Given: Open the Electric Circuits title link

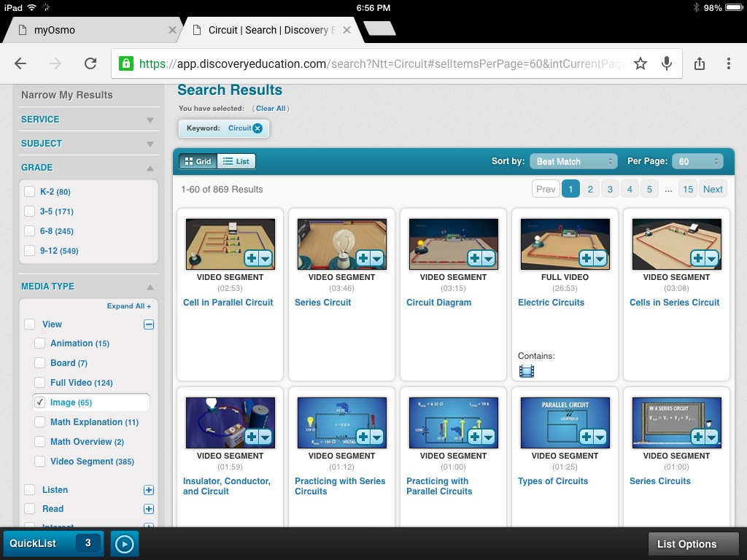Looking at the screenshot, I should [551, 303].
